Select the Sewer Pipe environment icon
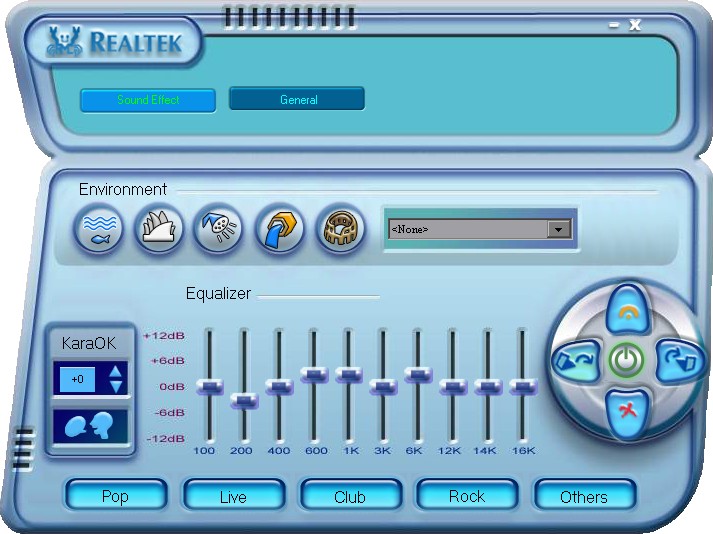713x534 pixels. point(280,228)
